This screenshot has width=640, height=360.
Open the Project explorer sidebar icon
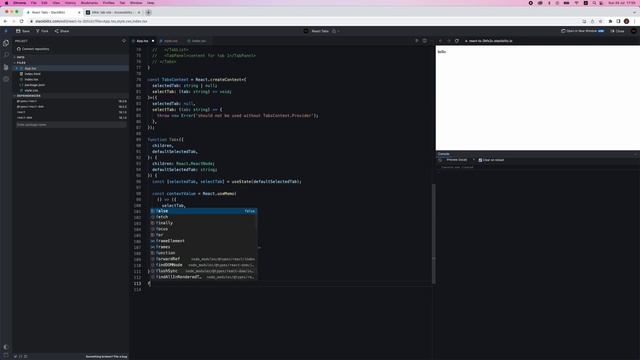click(6, 43)
